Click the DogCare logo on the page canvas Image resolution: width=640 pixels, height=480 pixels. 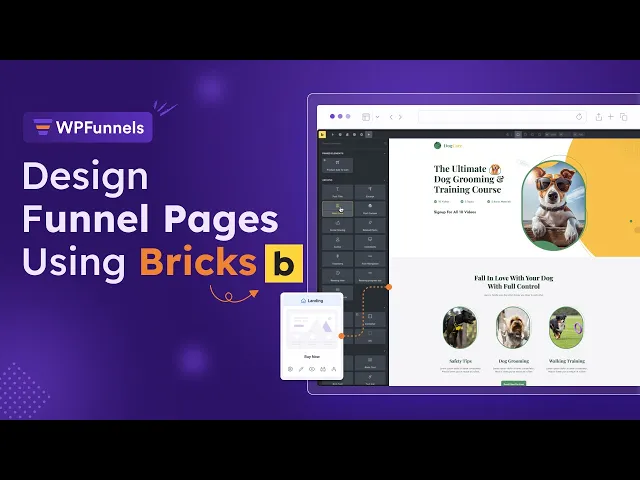pyautogui.click(x=447, y=145)
